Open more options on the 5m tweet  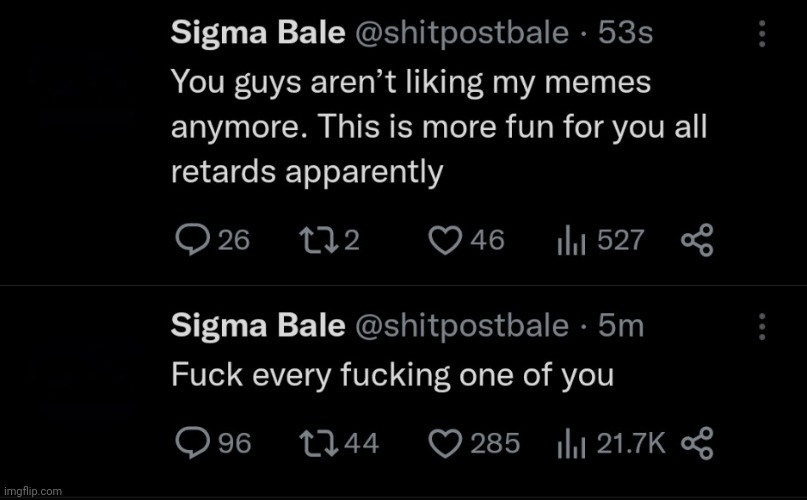pyautogui.click(x=761, y=327)
